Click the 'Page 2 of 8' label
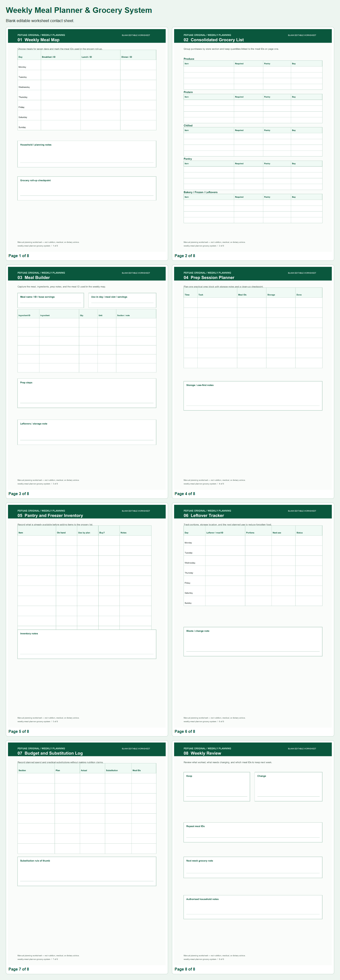This screenshot has height=980, width=340. (x=185, y=256)
